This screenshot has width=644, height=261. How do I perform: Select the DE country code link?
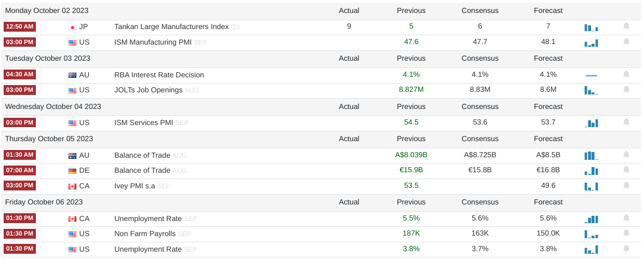tap(84, 170)
